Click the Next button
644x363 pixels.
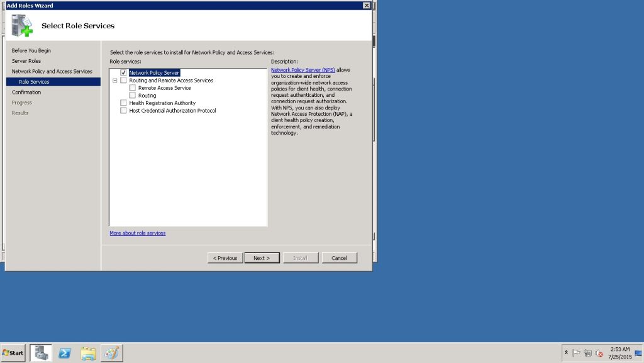click(x=262, y=258)
